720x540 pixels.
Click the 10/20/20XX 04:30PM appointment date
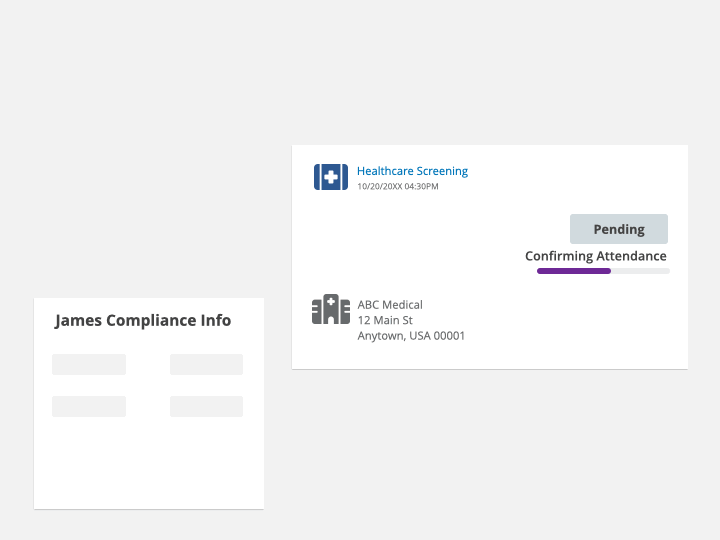(x=398, y=186)
